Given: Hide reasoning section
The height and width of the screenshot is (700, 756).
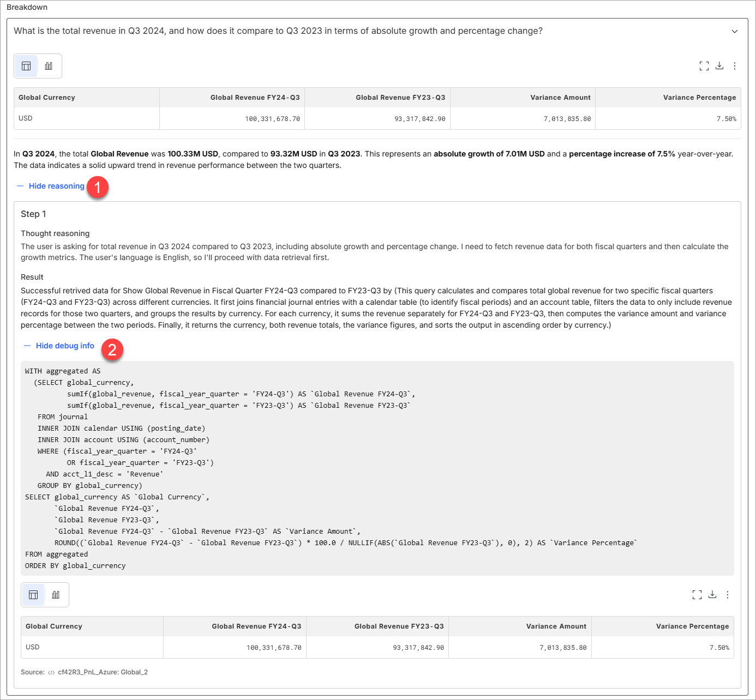Looking at the screenshot, I should coord(57,186).
